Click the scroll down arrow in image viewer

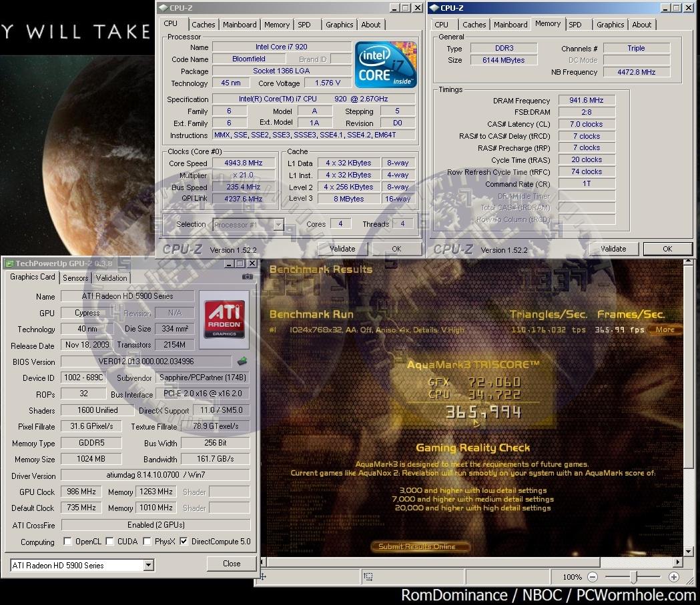pyautogui.click(x=688, y=551)
